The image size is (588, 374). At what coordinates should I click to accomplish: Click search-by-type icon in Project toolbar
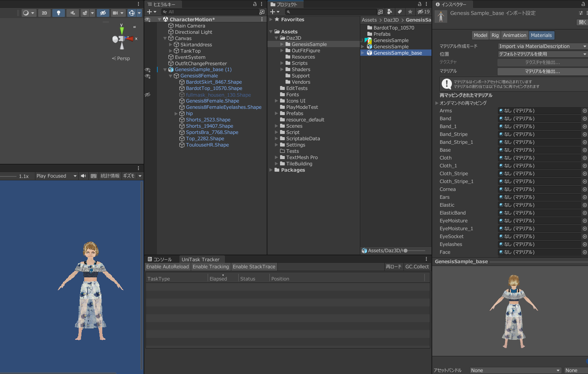(x=389, y=12)
